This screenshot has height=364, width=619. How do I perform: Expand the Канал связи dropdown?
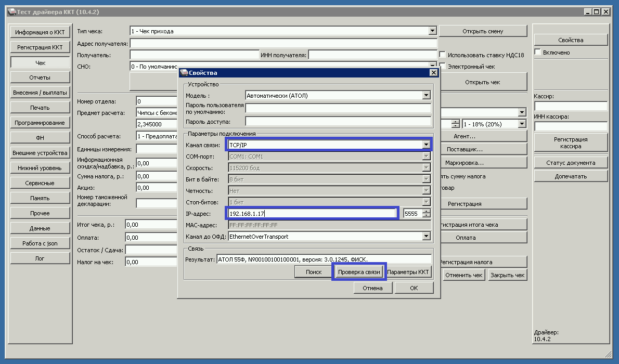click(426, 145)
